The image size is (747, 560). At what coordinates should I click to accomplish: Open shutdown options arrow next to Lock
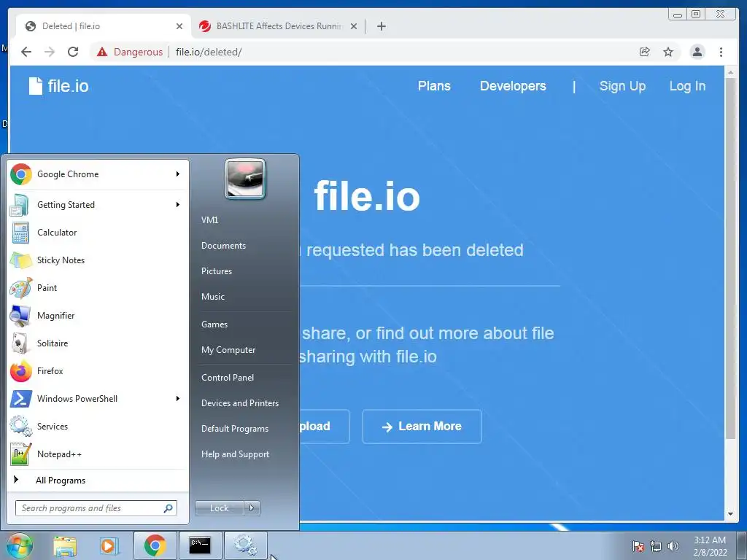click(x=252, y=508)
